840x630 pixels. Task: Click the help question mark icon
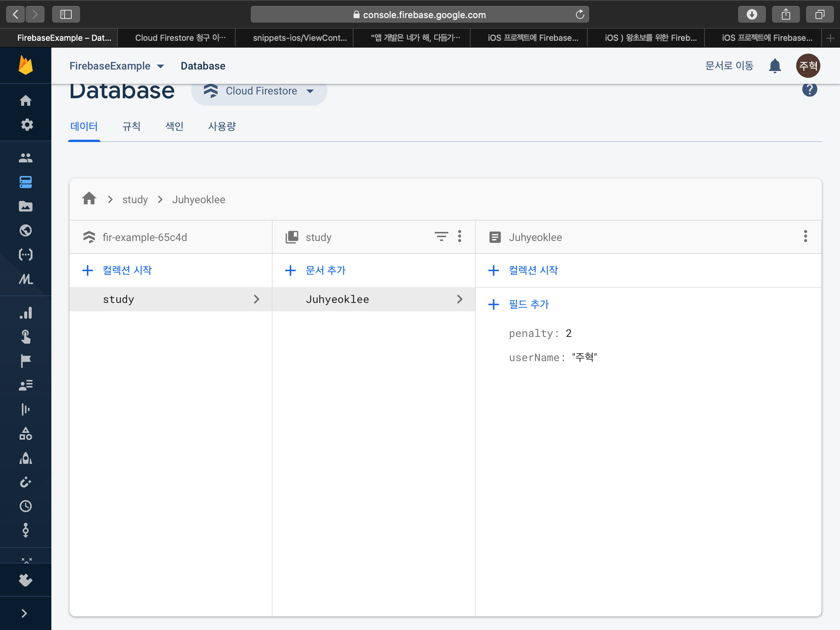point(809,90)
